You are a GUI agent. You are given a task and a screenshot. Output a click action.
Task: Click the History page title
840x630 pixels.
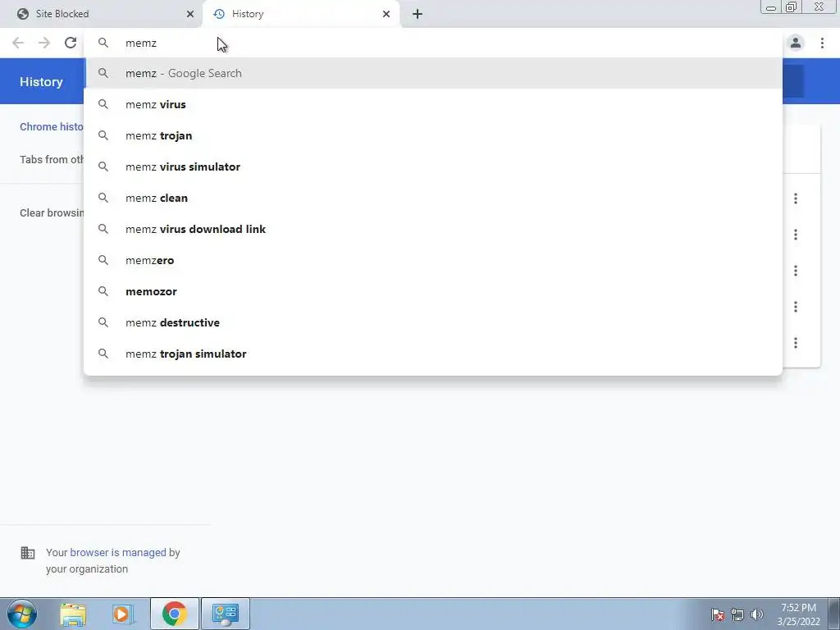click(x=41, y=81)
